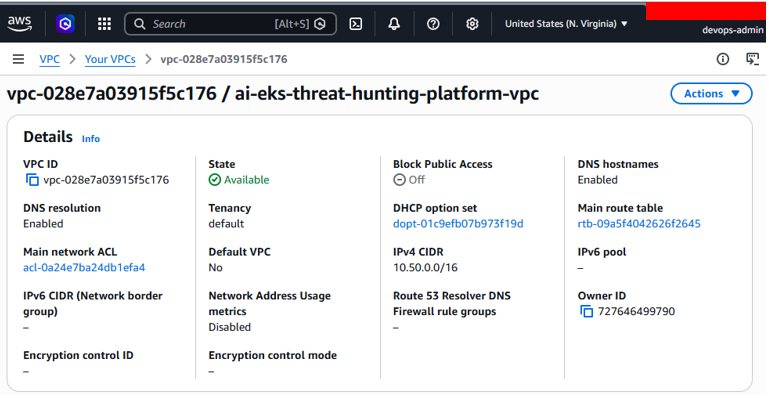Image resolution: width=769 pixels, height=398 pixels.
Task: Click the magnifier icon in Search box
Action: [x=140, y=24]
